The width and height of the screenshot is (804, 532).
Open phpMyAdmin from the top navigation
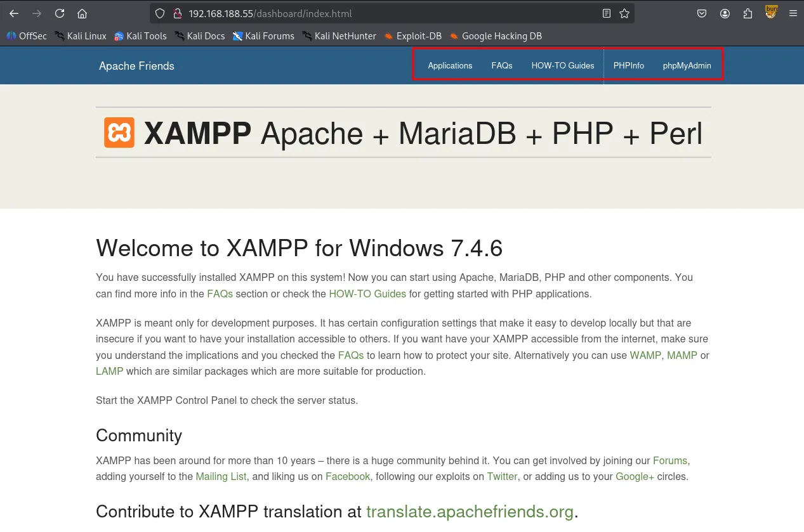click(x=687, y=65)
